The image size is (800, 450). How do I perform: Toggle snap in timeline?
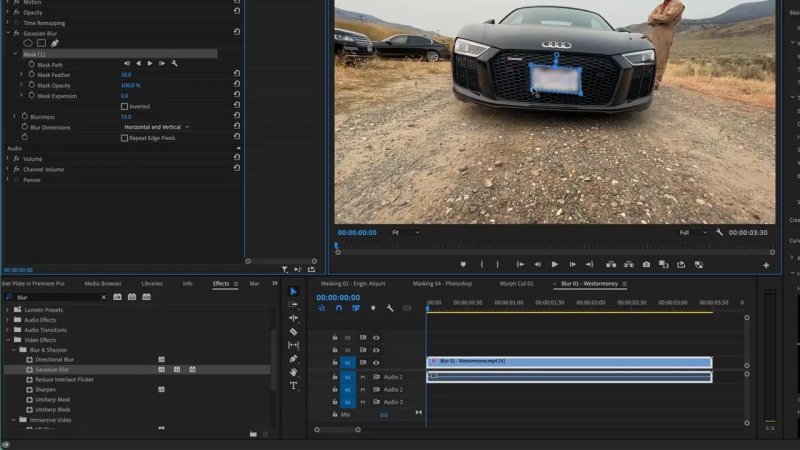coord(339,308)
